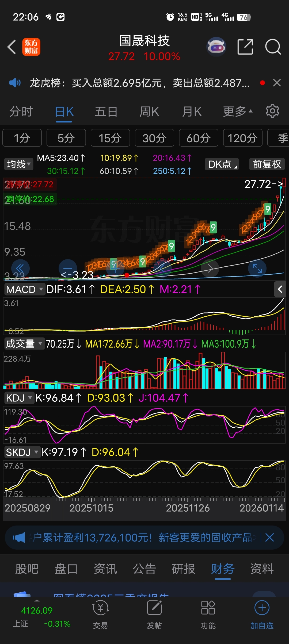Select the 日K tab
The height and width of the screenshot is (644, 289).
pos(64,112)
